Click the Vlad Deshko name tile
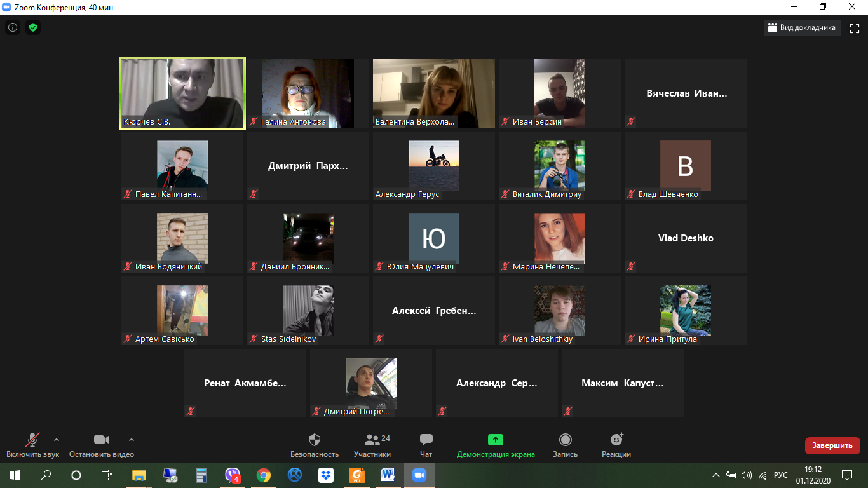The image size is (868, 488). pyautogui.click(x=686, y=238)
